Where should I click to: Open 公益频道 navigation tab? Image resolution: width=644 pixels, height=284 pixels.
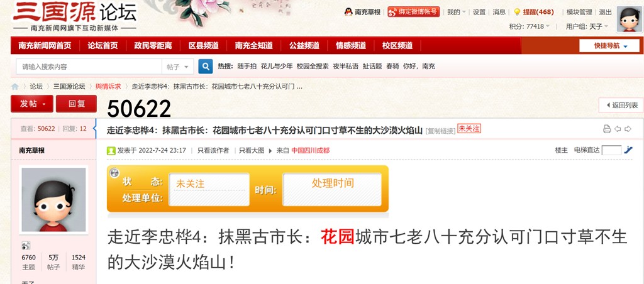point(304,46)
